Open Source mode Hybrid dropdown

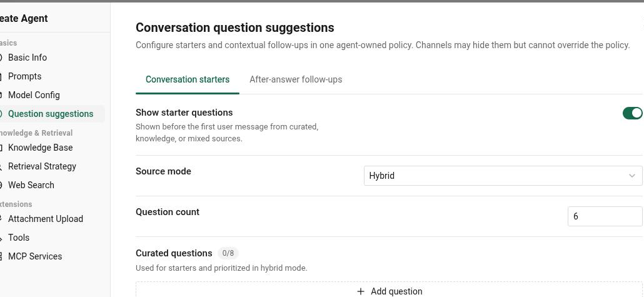coord(503,176)
